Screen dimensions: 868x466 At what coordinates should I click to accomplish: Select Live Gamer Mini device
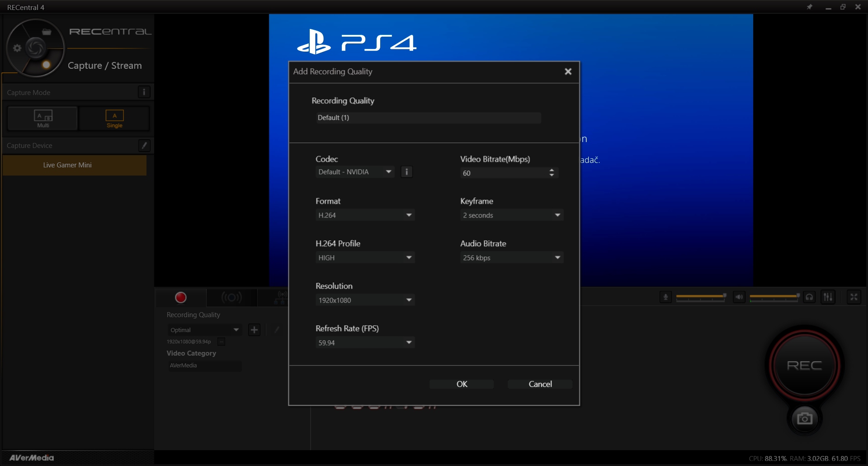coord(75,165)
